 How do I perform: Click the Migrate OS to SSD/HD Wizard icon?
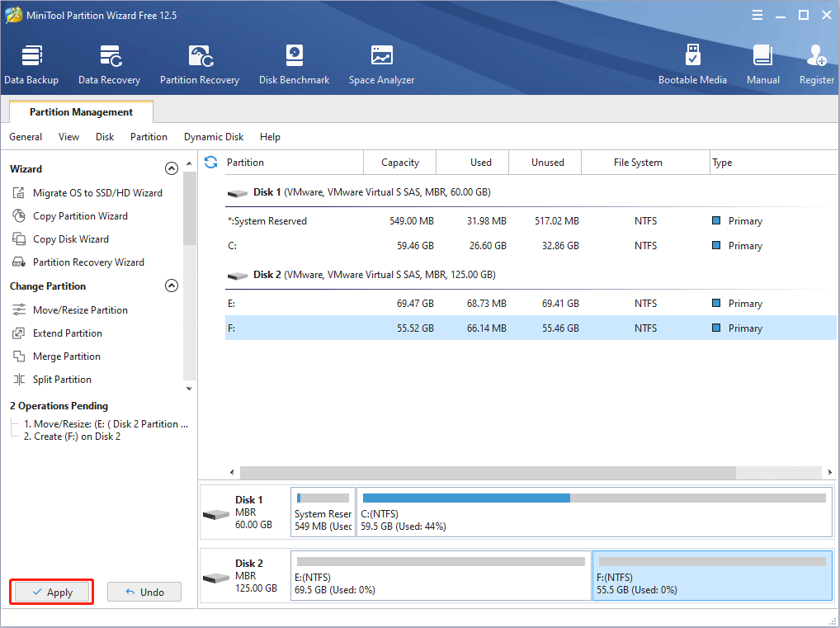(19, 193)
